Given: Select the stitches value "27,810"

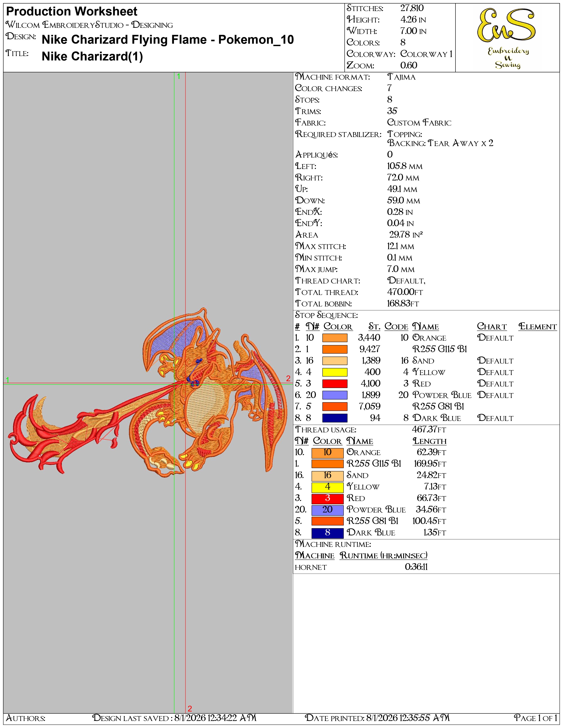Looking at the screenshot, I should [412, 8].
